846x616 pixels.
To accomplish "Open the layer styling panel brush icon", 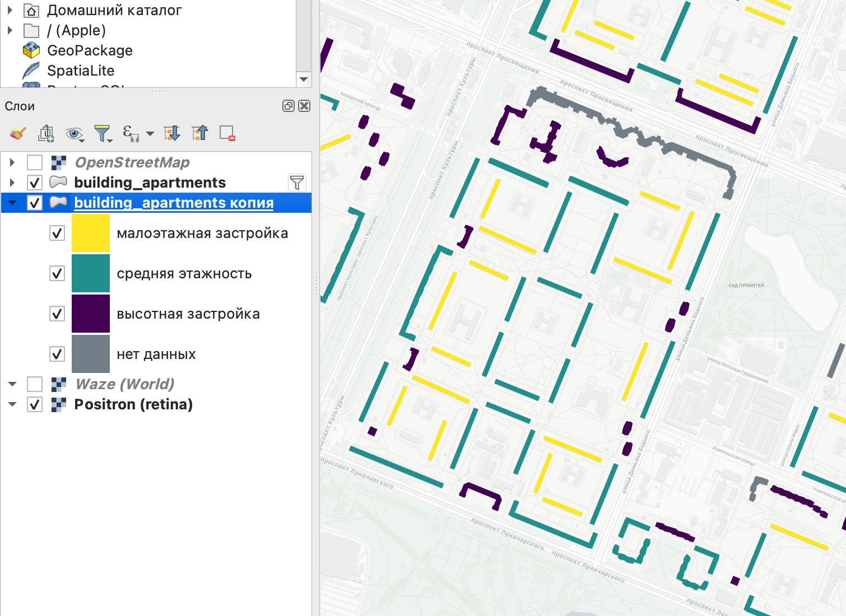I will point(18,133).
